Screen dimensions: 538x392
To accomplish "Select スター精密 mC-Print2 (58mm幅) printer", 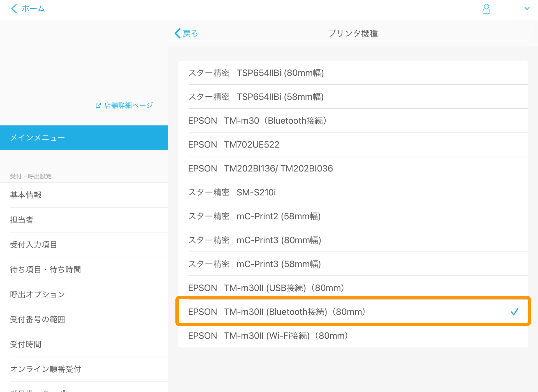I will (x=353, y=216).
